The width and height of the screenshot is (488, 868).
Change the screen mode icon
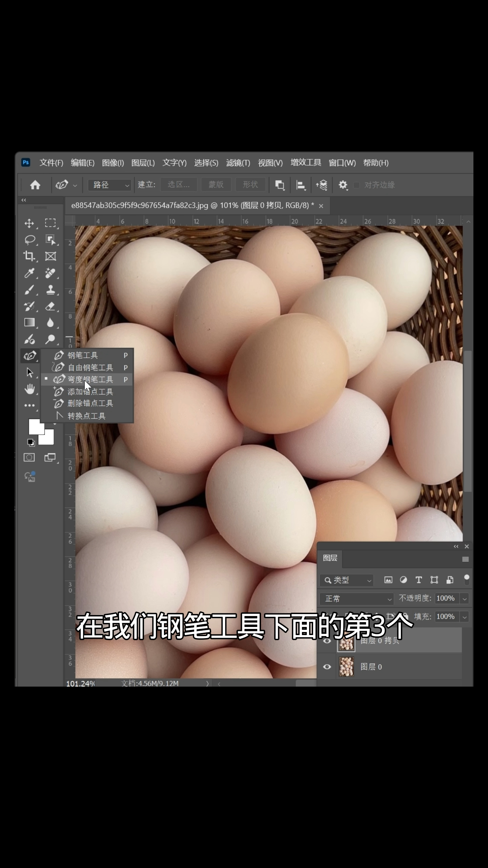pos(50,458)
